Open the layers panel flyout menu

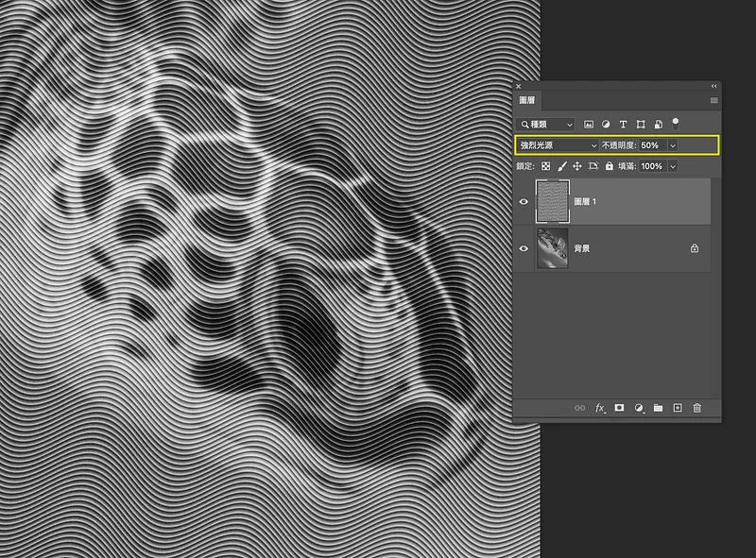714,100
